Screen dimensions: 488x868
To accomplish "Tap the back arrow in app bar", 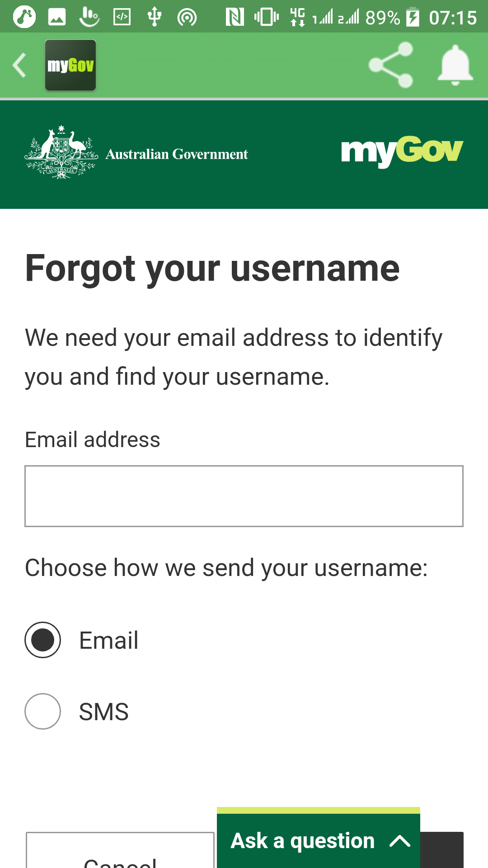I will point(19,66).
